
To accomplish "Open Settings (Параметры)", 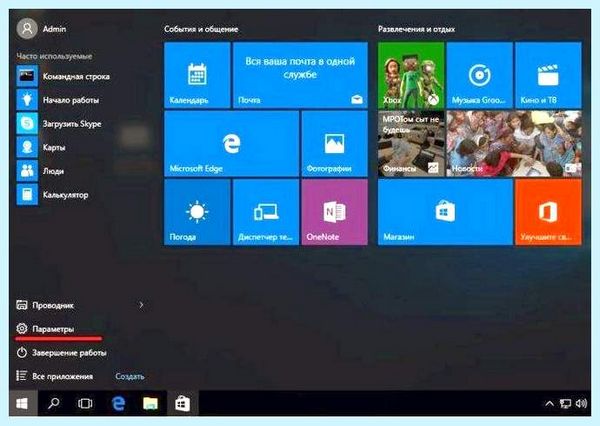I will tap(45, 329).
